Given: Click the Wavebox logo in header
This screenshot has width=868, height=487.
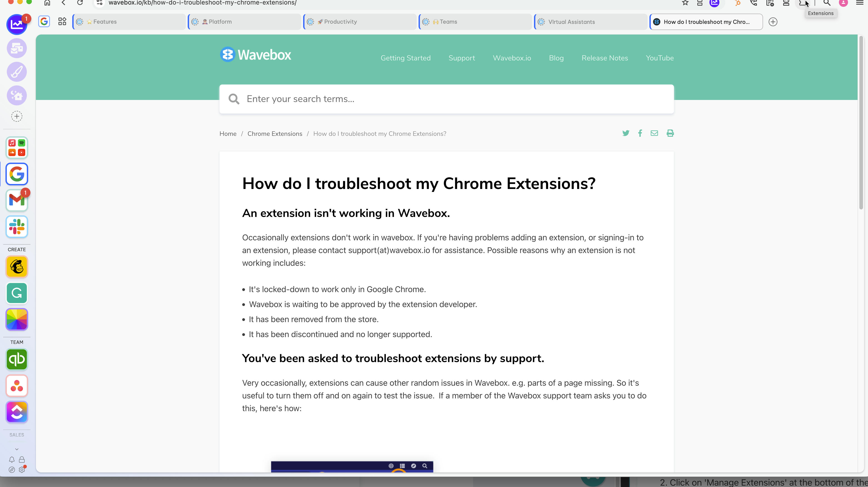Looking at the screenshot, I should pos(255,55).
